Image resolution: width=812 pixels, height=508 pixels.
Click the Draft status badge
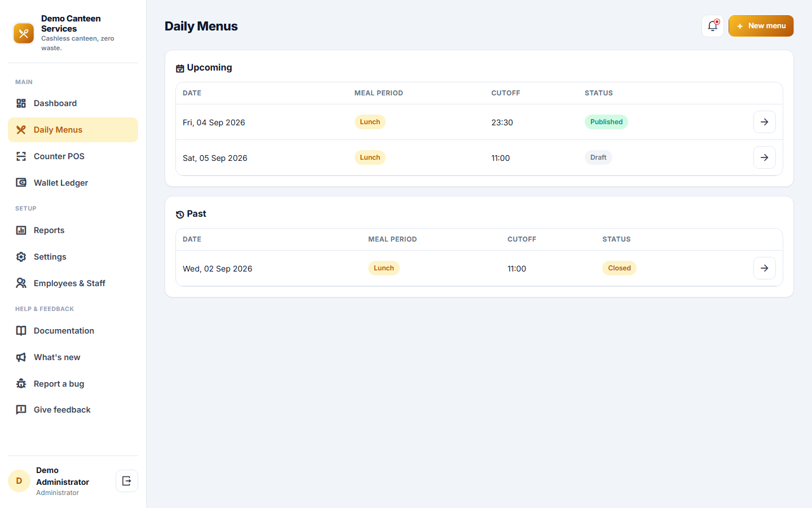598,157
